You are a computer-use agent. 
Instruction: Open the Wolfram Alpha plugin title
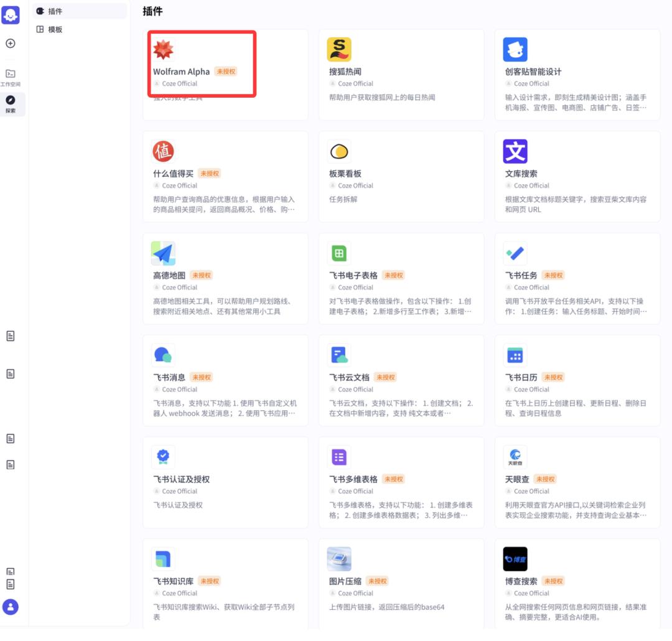(181, 72)
